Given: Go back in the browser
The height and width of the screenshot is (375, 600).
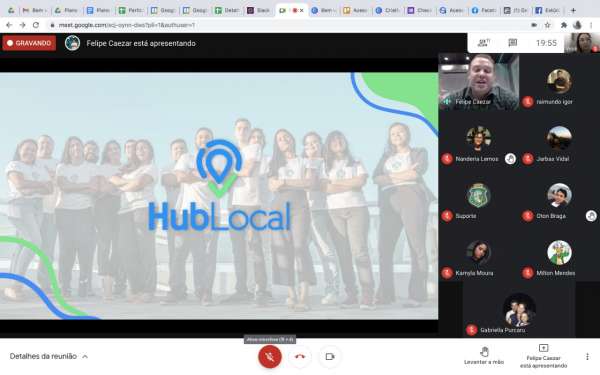Looking at the screenshot, I should [x=9, y=25].
